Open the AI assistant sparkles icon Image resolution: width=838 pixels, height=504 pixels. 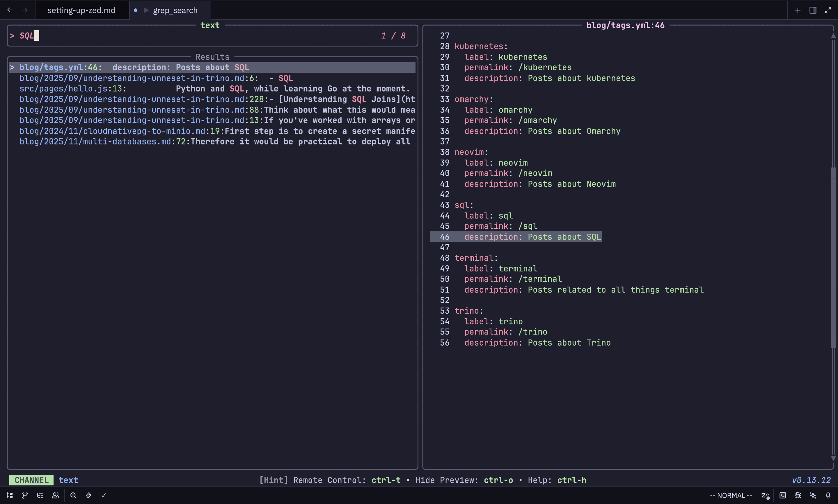[x=813, y=495]
